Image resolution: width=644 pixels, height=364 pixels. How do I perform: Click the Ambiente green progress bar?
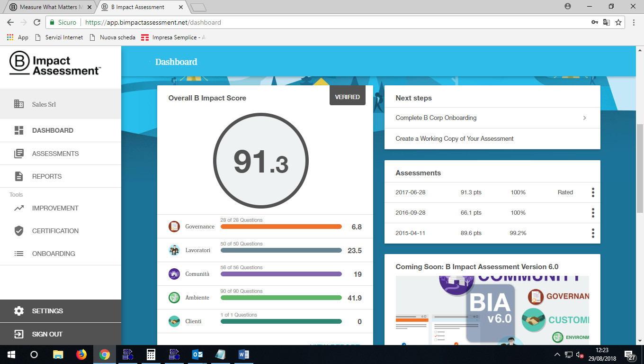point(281,298)
